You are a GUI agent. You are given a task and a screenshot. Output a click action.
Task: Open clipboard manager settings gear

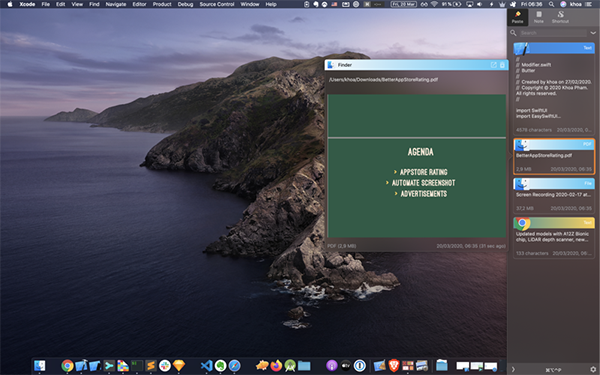[593, 369]
